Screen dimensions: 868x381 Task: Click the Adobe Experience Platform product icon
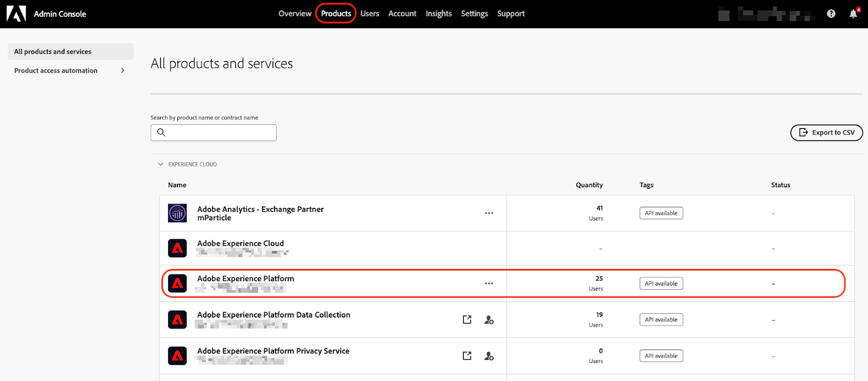click(177, 283)
